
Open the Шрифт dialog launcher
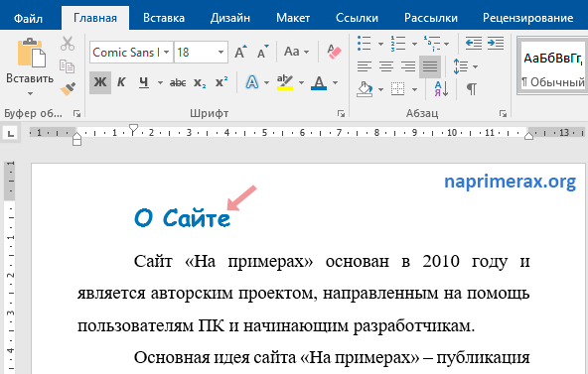[341, 113]
